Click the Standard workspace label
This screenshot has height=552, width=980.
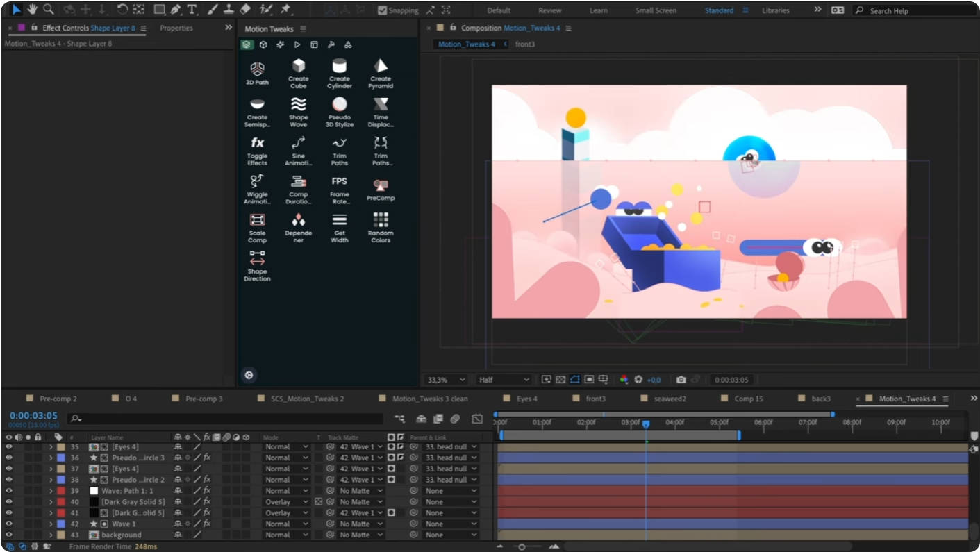(x=718, y=10)
